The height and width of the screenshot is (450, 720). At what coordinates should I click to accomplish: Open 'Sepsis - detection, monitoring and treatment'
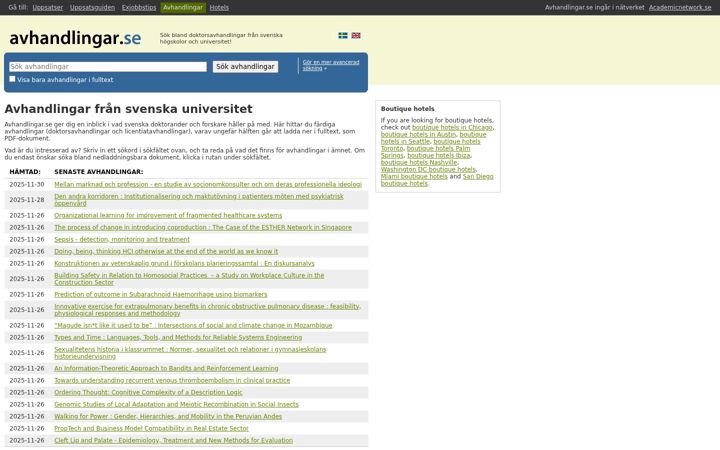122,239
